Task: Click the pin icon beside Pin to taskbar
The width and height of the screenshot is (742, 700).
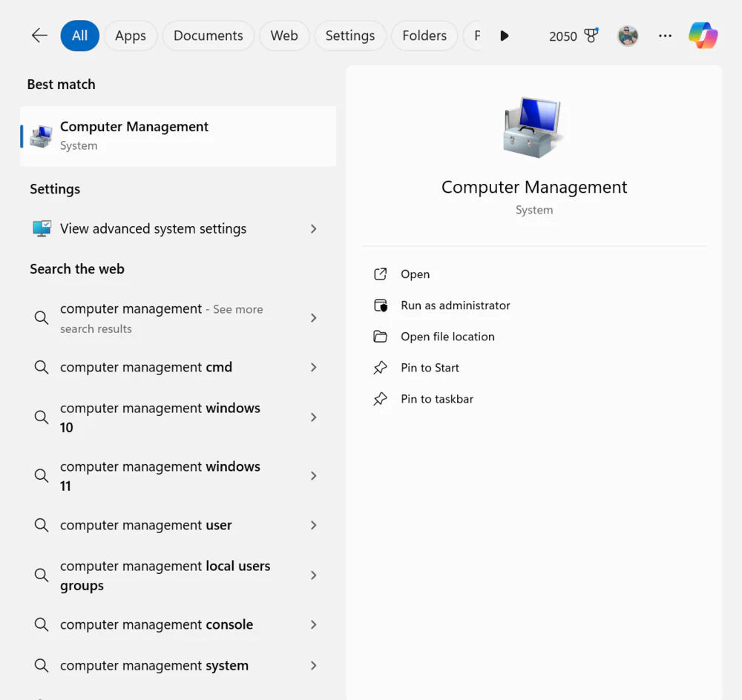Action: (x=380, y=399)
